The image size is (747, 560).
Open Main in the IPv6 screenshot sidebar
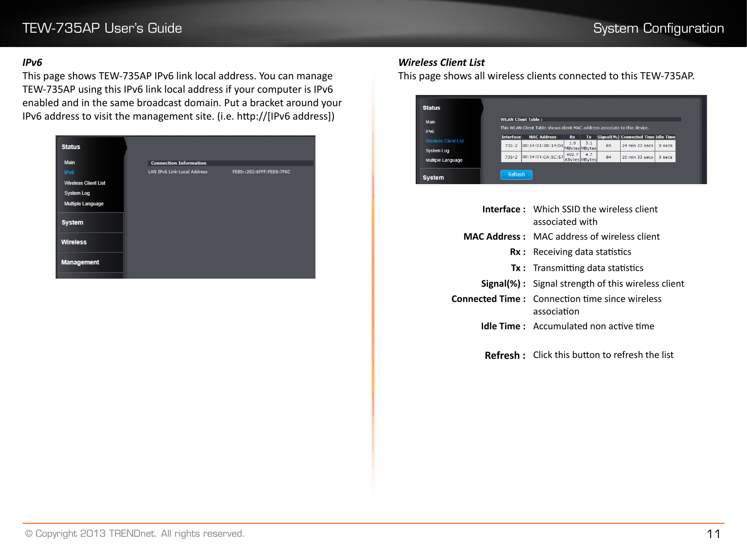point(69,162)
